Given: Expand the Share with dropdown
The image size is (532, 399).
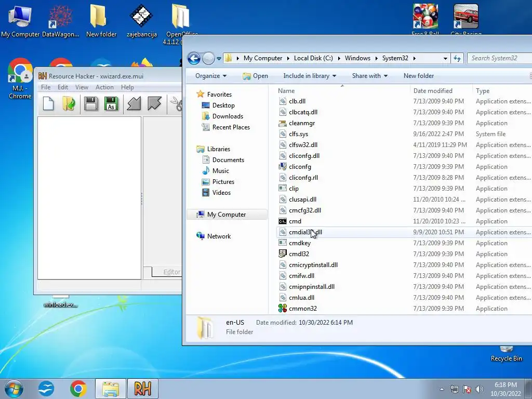Looking at the screenshot, I should (370, 76).
